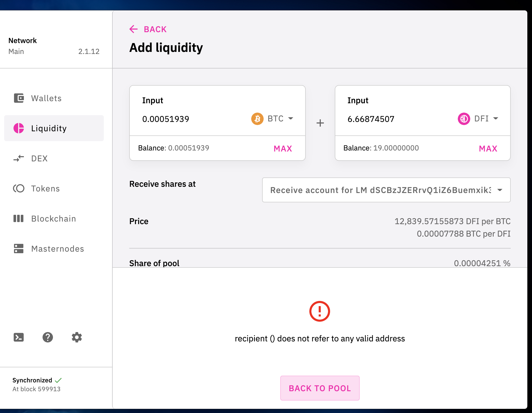The width and height of the screenshot is (532, 413).
Task: Click the red error exclamation icon
Action: coord(320,311)
